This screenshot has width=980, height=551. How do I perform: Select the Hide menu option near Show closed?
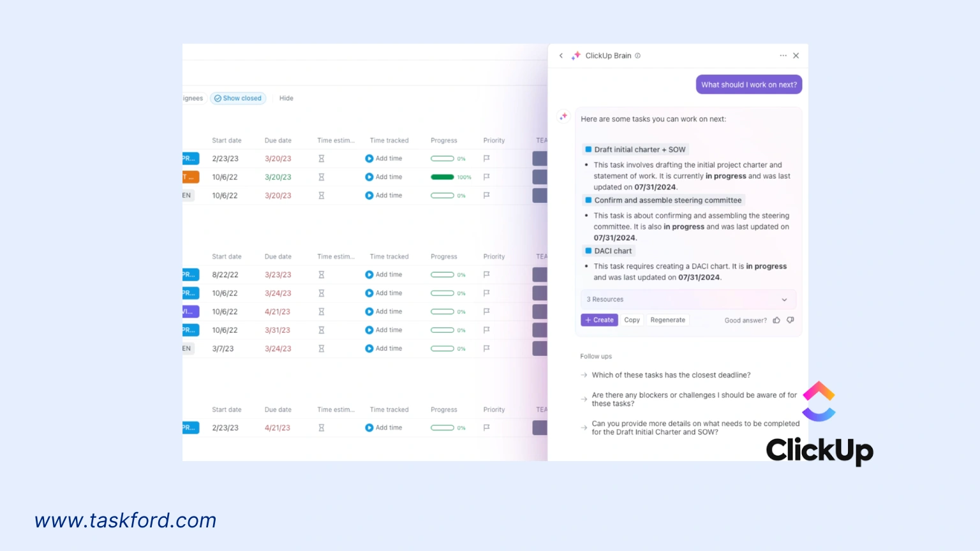tap(286, 98)
